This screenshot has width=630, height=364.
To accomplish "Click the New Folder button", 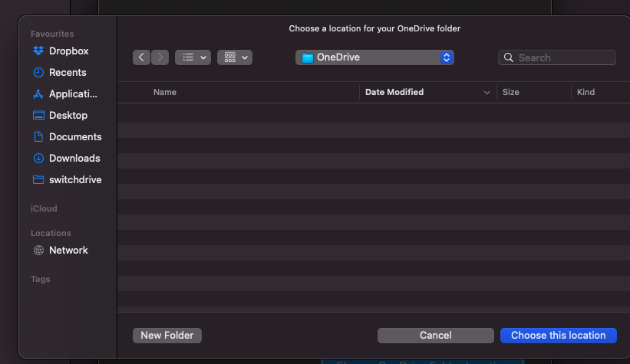I will (x=167, y=336).
